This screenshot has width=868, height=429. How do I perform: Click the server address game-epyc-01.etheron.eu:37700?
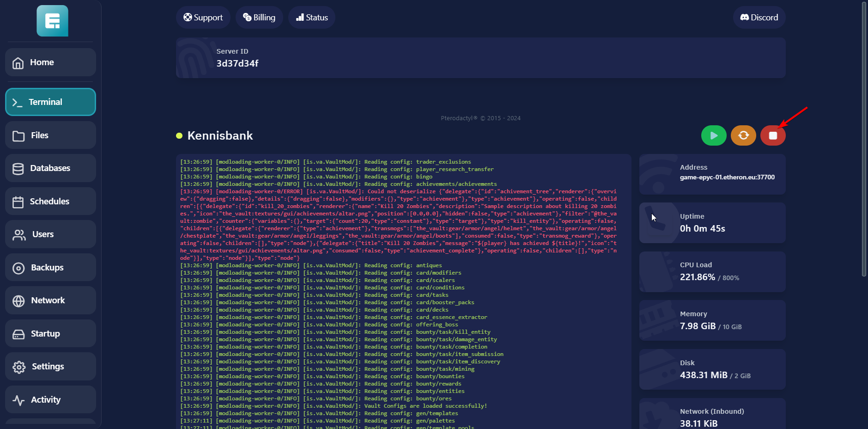(x=727, y=177)
